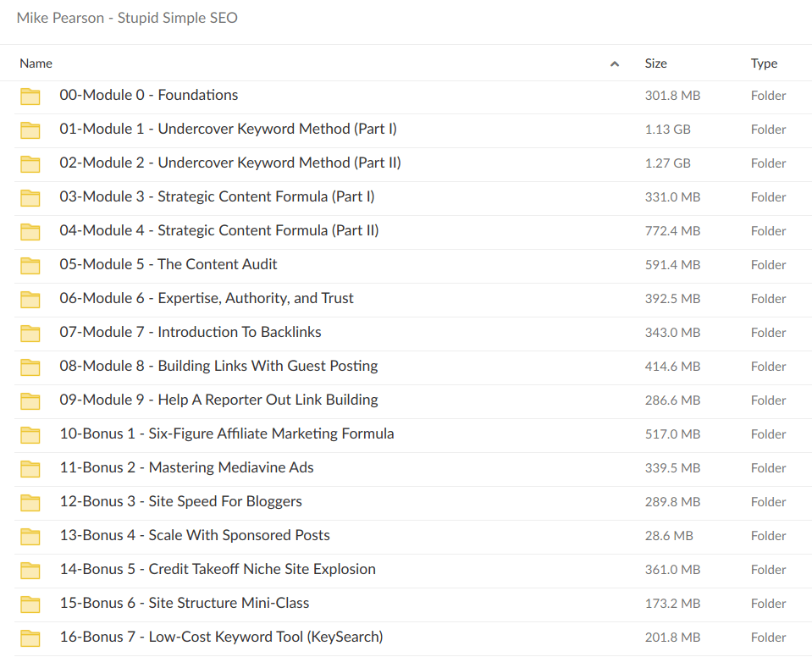Viewport: 812px width, 657px height.
Task: Click the folder icon beside Low-Cost Keyword Tool KeySearch
Action: coord(30,638)
